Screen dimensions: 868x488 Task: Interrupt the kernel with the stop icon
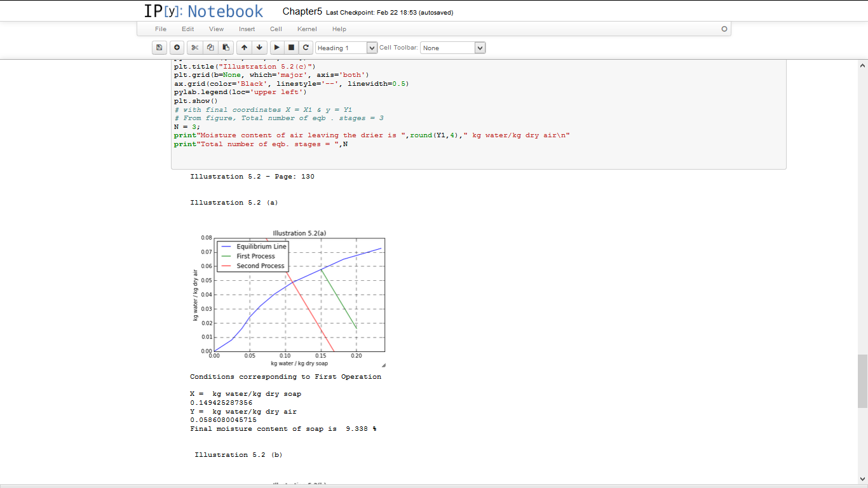(x=291, y=48)
